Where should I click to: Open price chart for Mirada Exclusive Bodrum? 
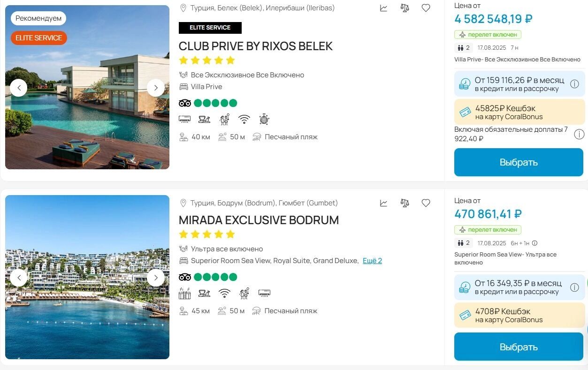[384, 203]
